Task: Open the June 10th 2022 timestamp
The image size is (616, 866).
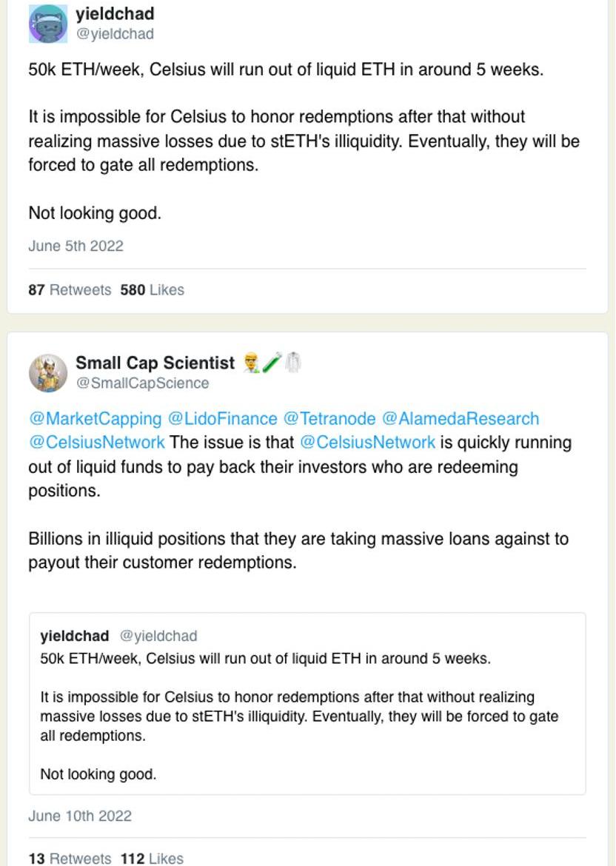Action: pos(80,816)
